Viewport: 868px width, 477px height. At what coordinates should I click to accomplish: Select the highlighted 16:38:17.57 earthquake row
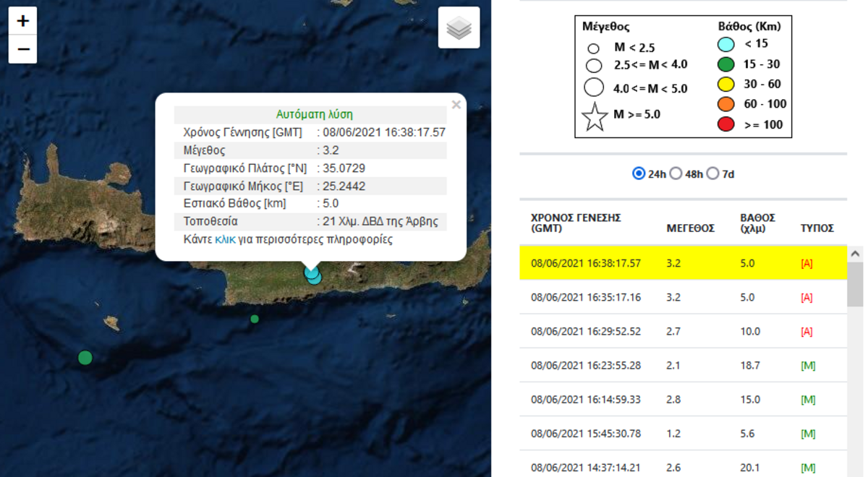point(585,263)
